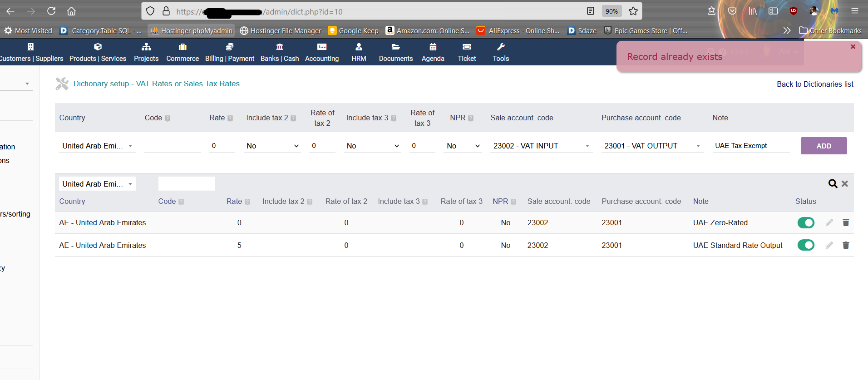
Task: Bookmark this page with the star icon
Action: (633, 11)
